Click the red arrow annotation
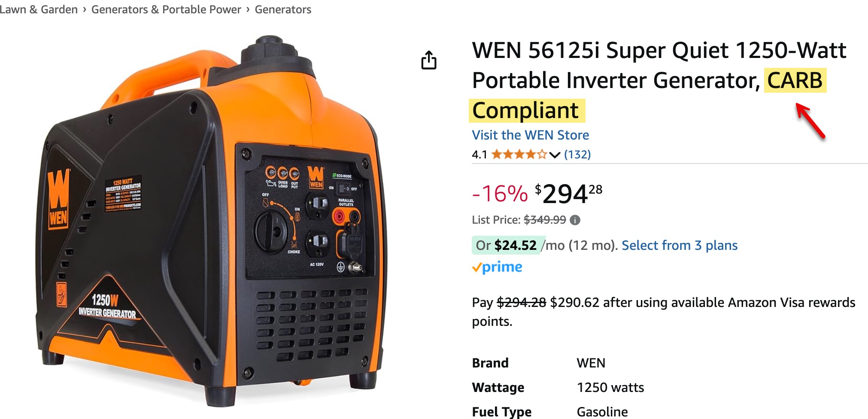Screen dimensions: 868x419 pos(810,121)
